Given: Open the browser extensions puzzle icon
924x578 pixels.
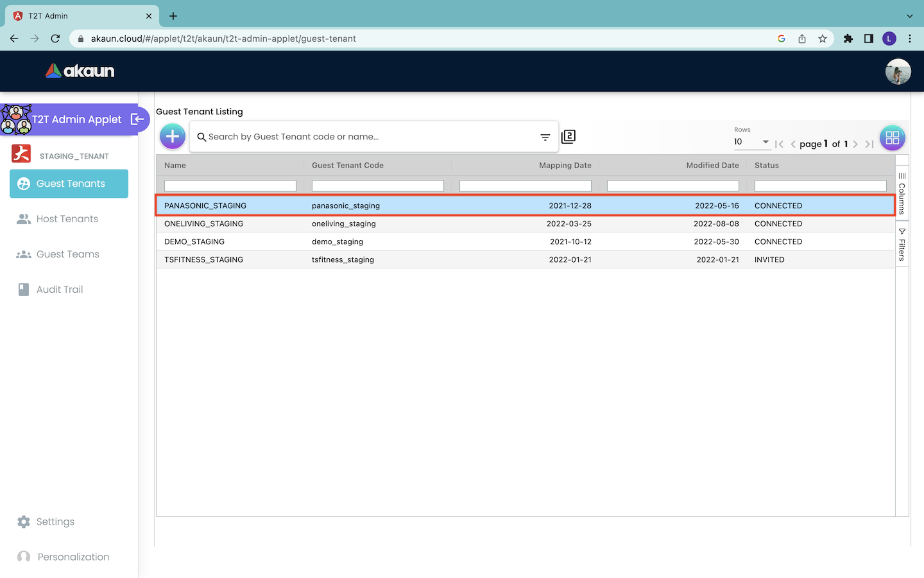Looking at the screenshot, I should [848, 39].
